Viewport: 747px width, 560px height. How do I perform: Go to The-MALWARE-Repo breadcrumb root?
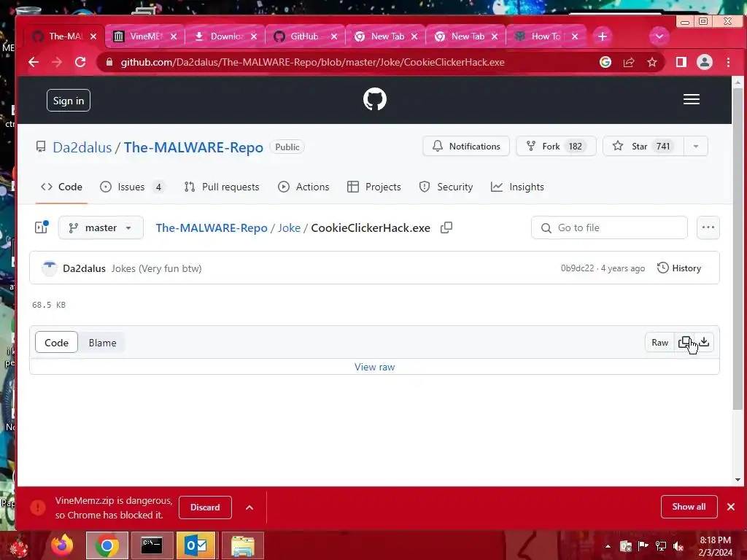(x=212, y=228)
